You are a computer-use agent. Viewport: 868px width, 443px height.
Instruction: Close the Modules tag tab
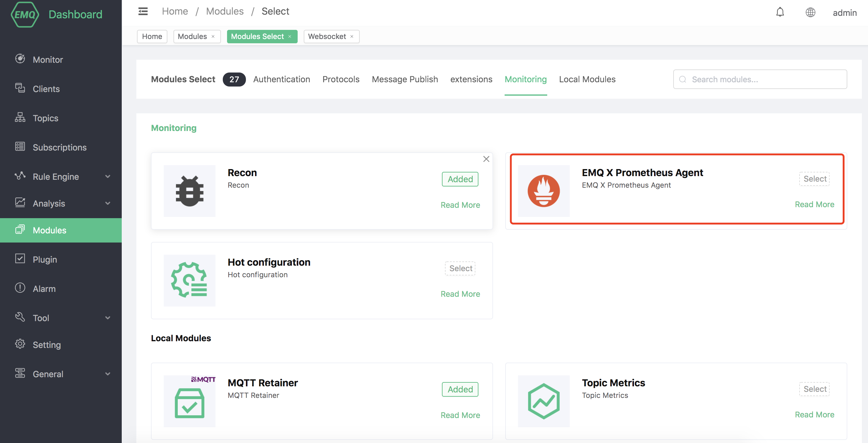[x=213, y=37]
